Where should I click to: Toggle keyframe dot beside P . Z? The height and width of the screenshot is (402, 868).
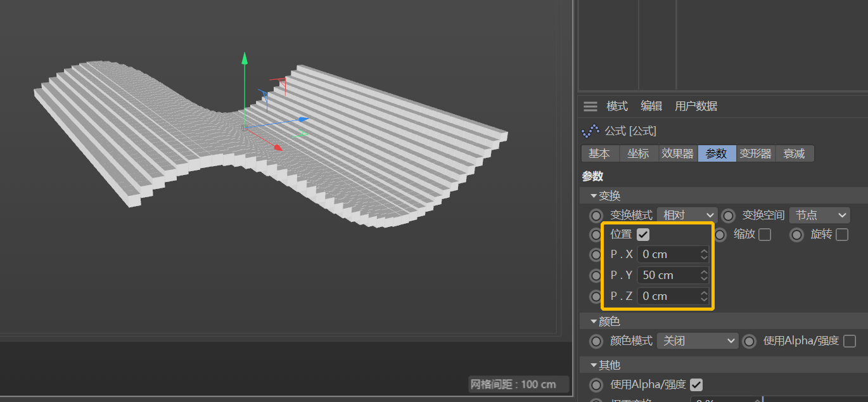pos(596,296)
